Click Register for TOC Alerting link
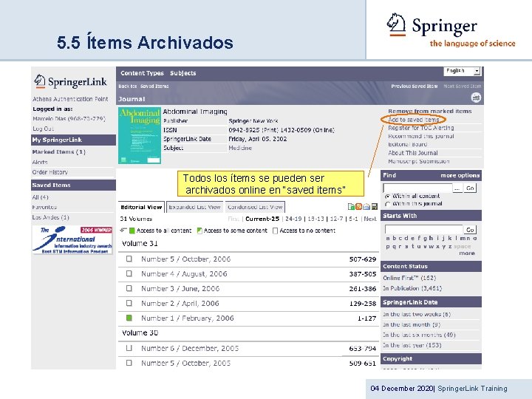Viewport: 532px width, 399px height. click(x=420, y=128)
